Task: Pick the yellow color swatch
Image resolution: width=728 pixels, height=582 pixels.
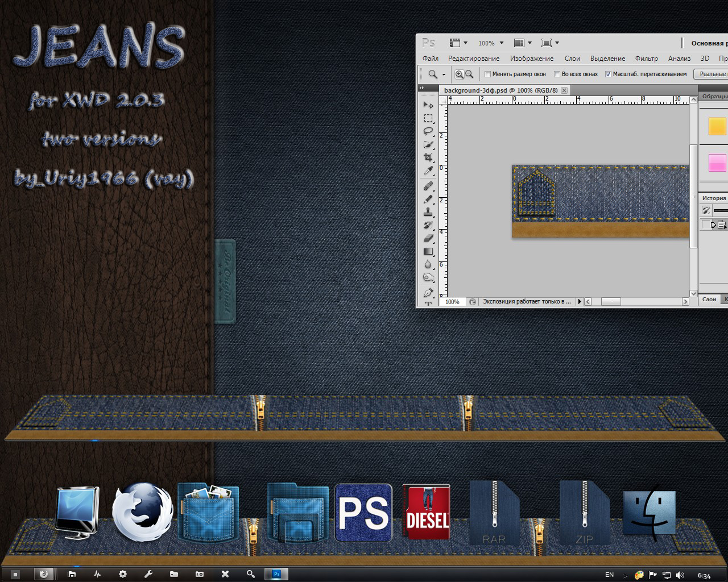Action: click(x=717, y=126)
